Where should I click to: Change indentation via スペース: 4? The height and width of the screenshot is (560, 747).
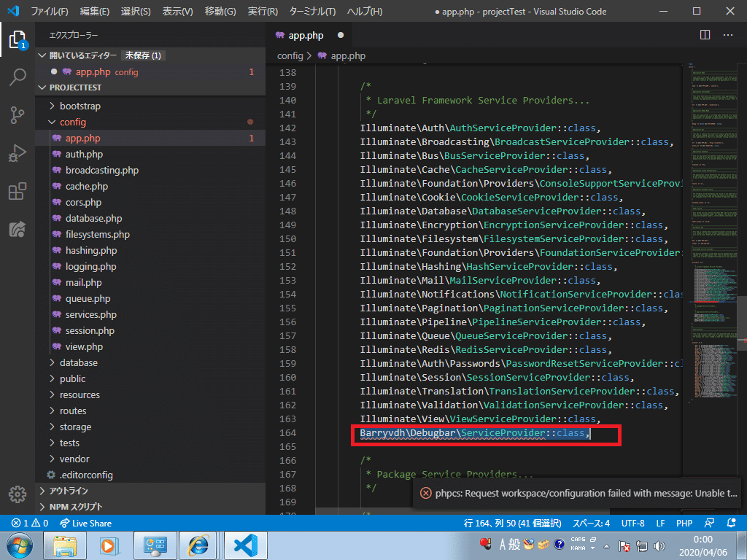591,523
